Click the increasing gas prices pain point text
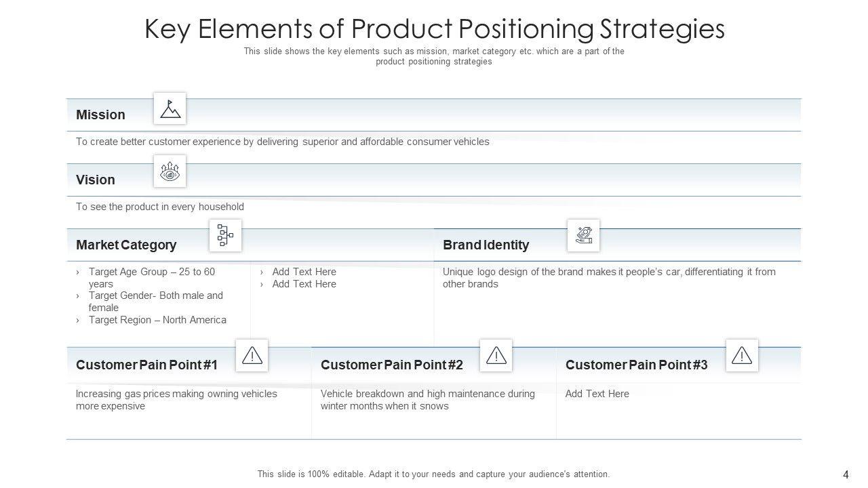 pyautogui.click(x=176, y=400)
